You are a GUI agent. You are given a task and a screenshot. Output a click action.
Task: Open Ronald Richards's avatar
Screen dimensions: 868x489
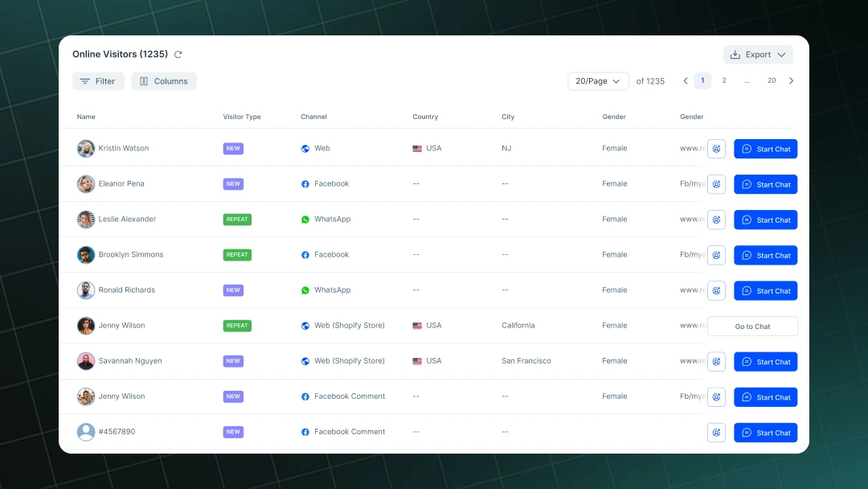pyautogui.click(x=86, y=290)
